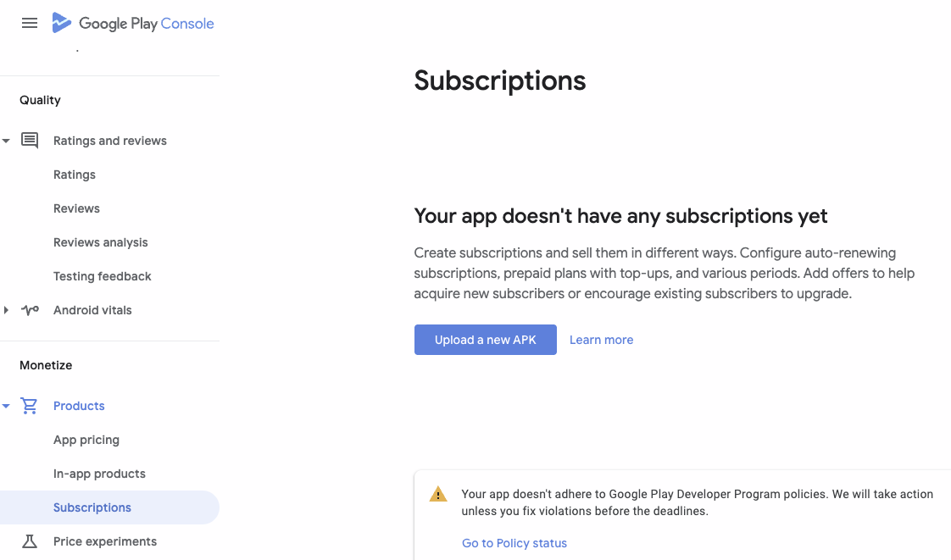Screen dimensions: 951x560
Task: Click the Price experiments flask icon
Action: click(x=29, y=541)
